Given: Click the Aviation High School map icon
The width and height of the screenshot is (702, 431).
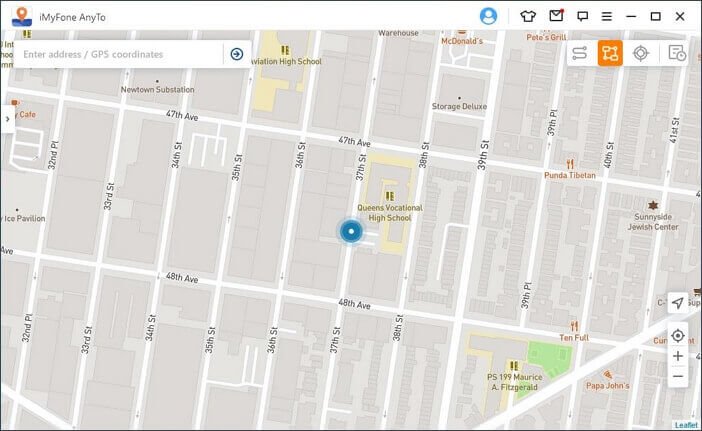Looking at the screenshot, I should coord(285,50).
